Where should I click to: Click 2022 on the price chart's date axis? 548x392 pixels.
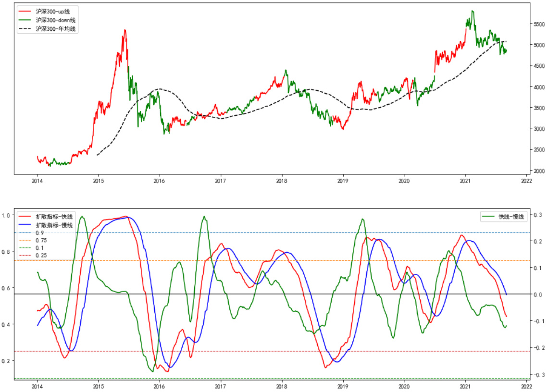tap(526, 181)
